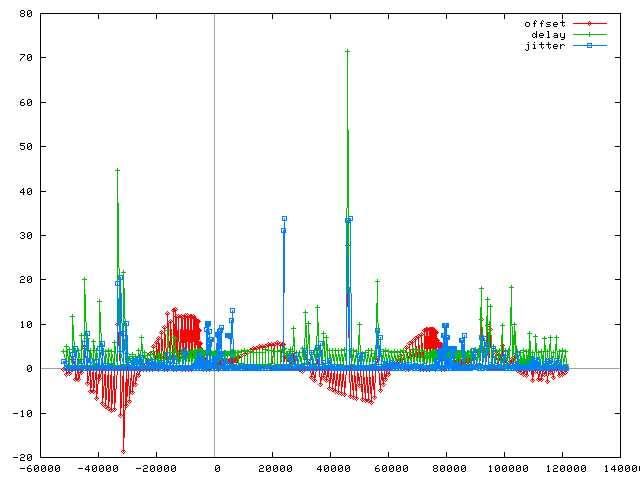Click the x-axis label -20000

click(x=156, y=469)
